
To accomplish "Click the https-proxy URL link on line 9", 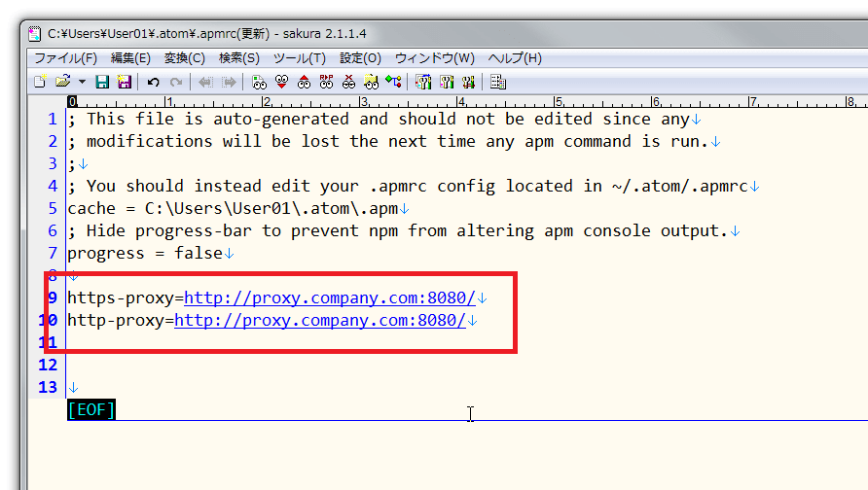I will tap(329, 297).
